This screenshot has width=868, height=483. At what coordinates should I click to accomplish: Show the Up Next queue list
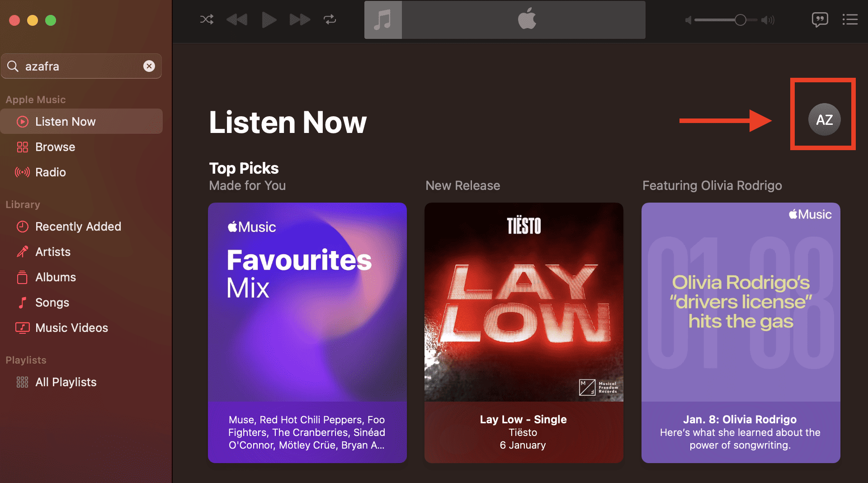[x=850, y=19]
